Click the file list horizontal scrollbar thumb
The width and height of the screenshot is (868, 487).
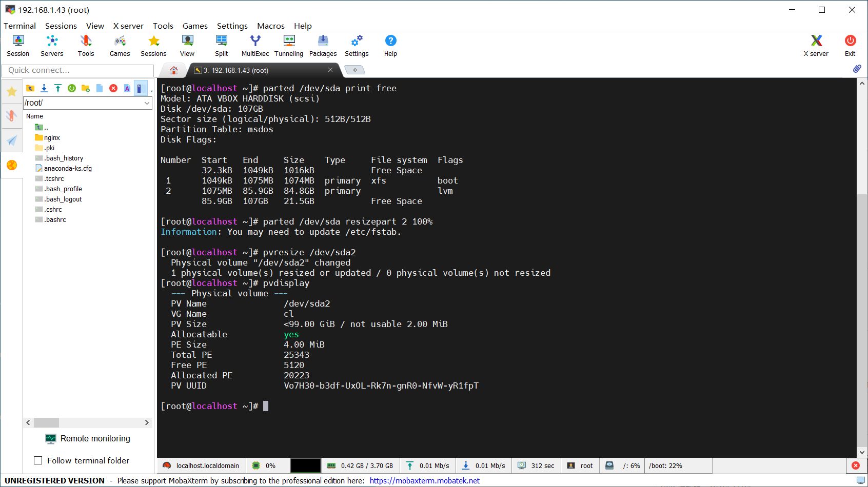click(46, 423)
